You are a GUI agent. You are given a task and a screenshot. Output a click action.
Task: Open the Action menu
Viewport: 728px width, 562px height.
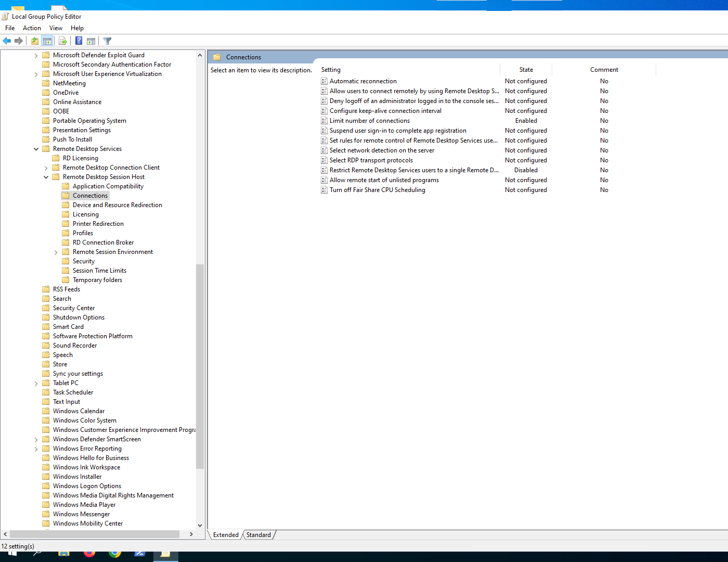(32, 28)
